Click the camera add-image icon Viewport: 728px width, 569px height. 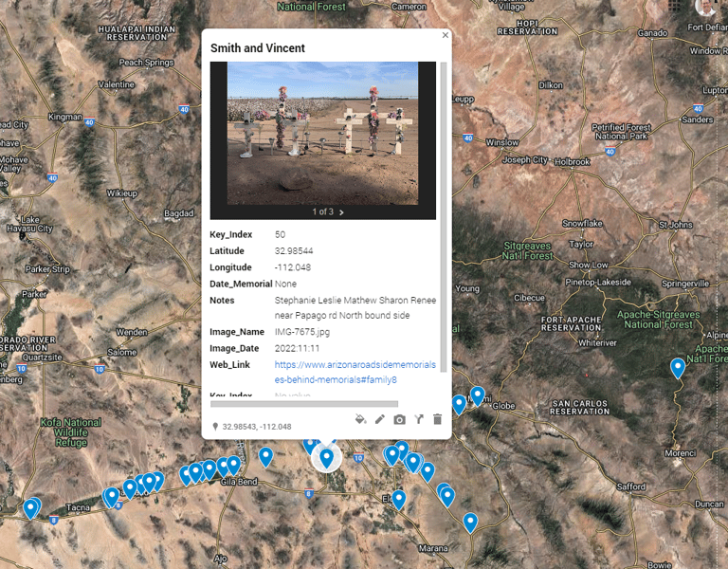(399, 420)
